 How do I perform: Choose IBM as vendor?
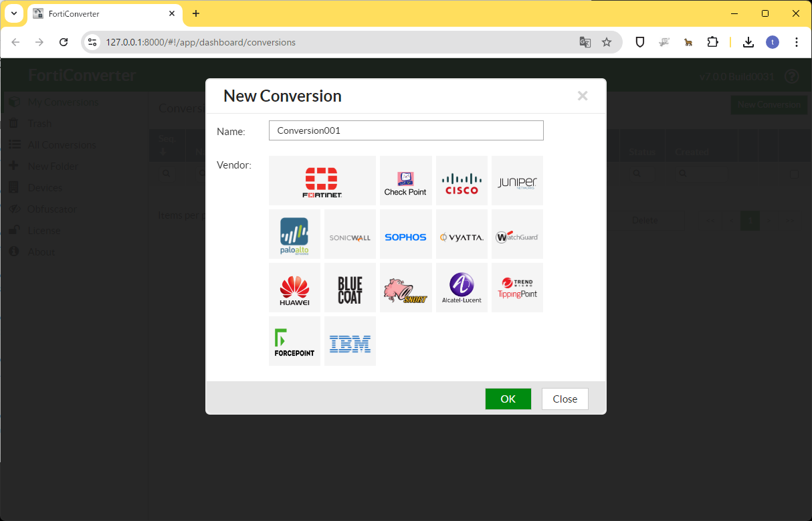(350, 341)
